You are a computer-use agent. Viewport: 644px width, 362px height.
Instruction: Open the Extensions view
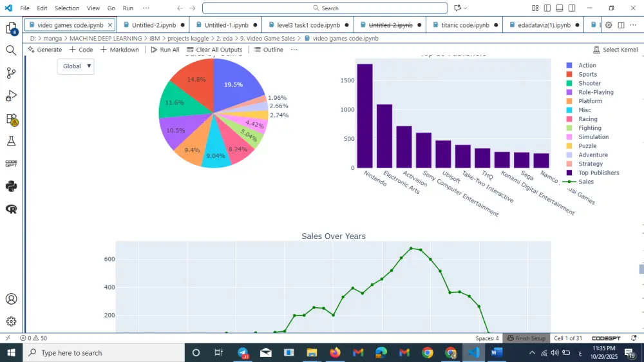tap(12, 119)
